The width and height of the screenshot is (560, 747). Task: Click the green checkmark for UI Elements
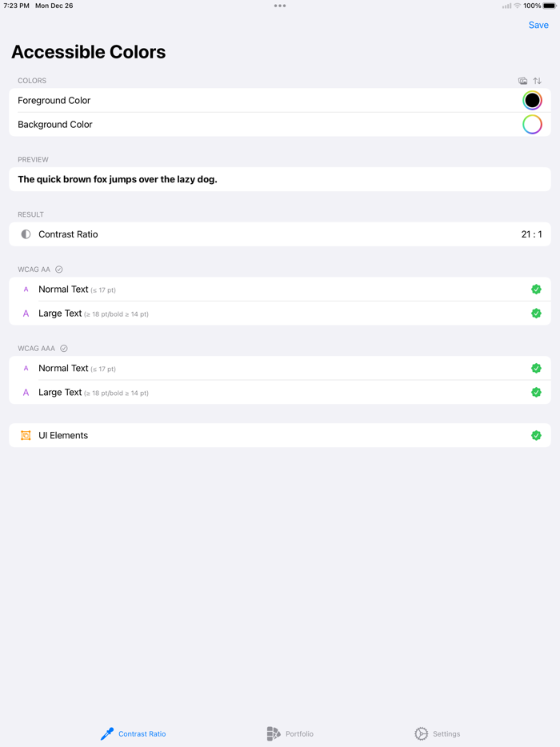click(536, 435)
